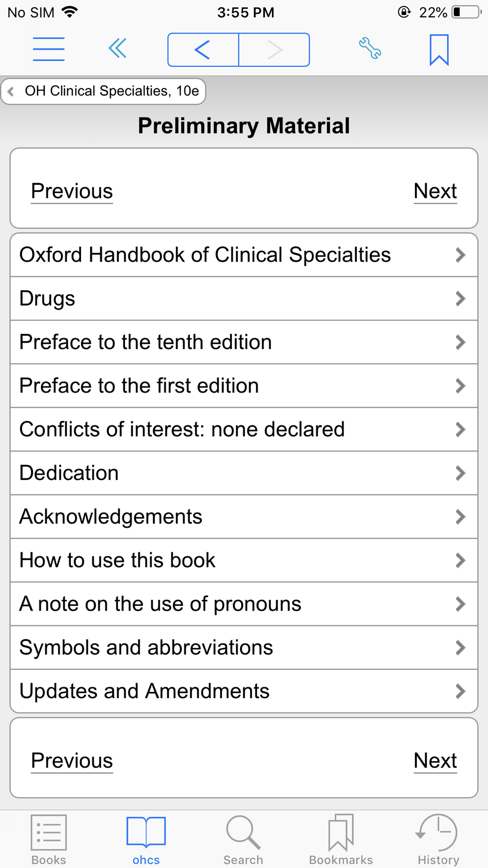The image size is (488, 868).
Task: Open How to use this book
Action: pos(244,560)
